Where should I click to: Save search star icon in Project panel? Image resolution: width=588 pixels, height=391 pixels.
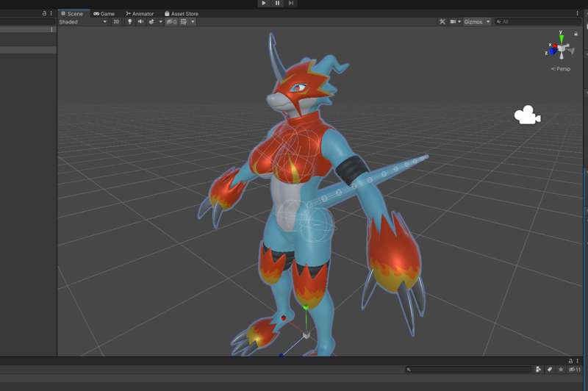(x=561, y=369)
